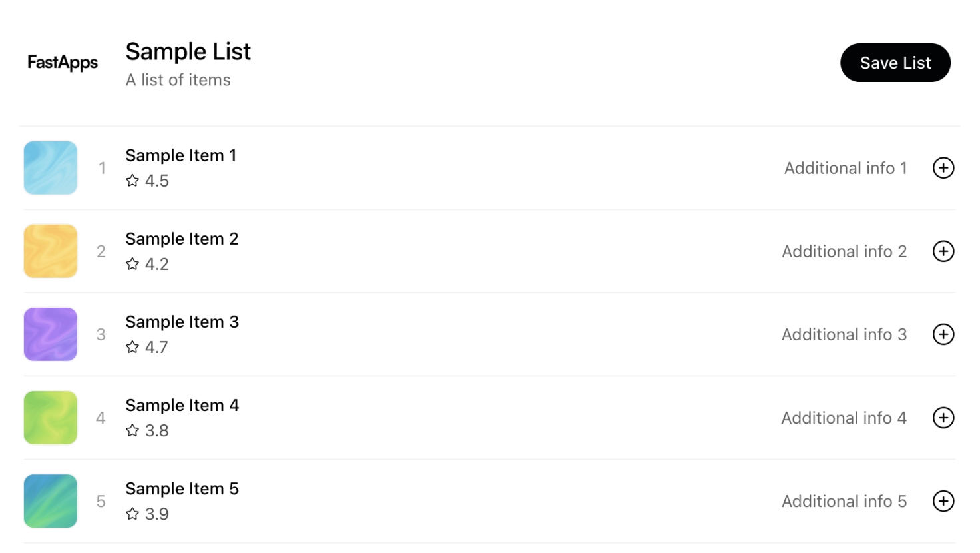Click the plus icon beside Sample Item 3

[x=943, y=334]
